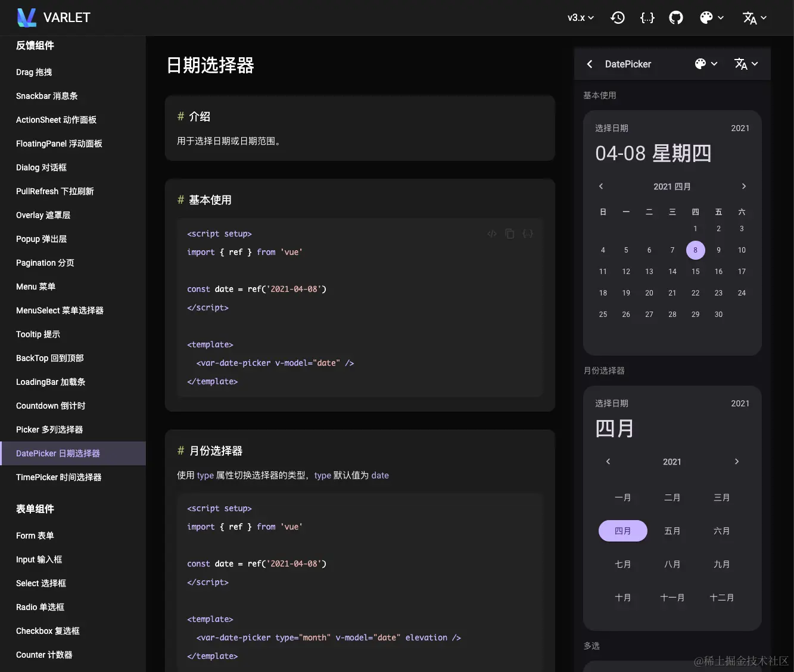Screen dimensions: 794x672
Task: Go to next month in 2021 四月 calendar
Action: [743, 186]
